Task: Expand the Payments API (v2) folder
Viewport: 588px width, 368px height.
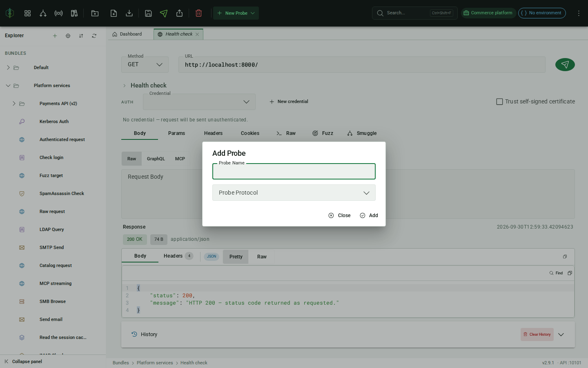Action: [14, 103]
